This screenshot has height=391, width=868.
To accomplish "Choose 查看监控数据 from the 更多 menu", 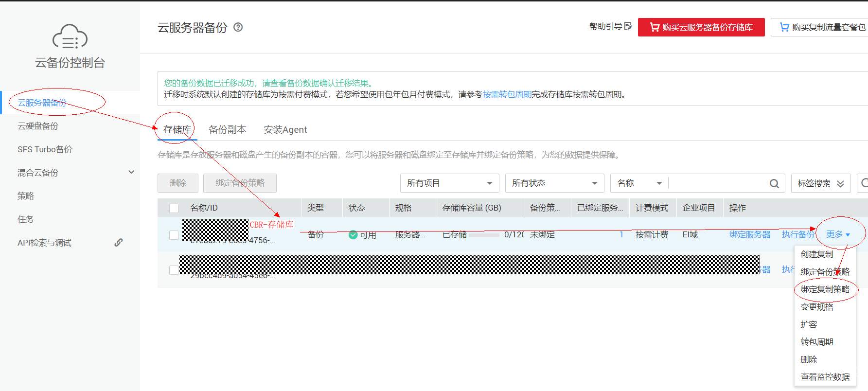I will tap(825, 377).
